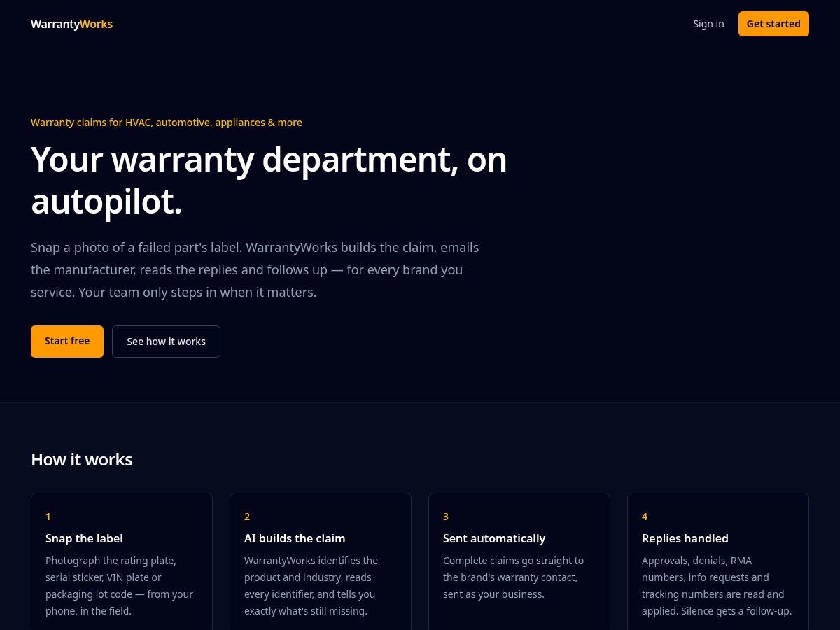Image resolution: width=840 pixels, height=630 pixels.
Task: Click step number 1 in first card
Action: click(x=48, y=517)
